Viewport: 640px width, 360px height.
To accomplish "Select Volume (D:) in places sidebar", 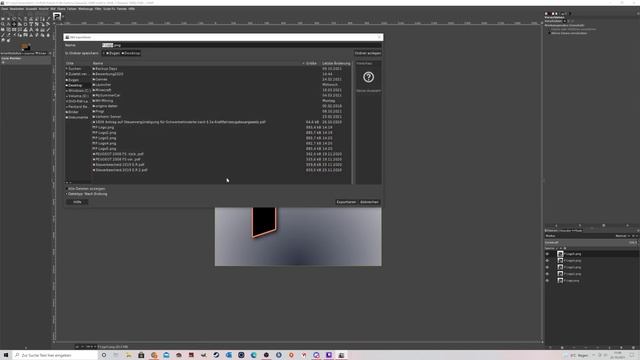I will (78, 96).
